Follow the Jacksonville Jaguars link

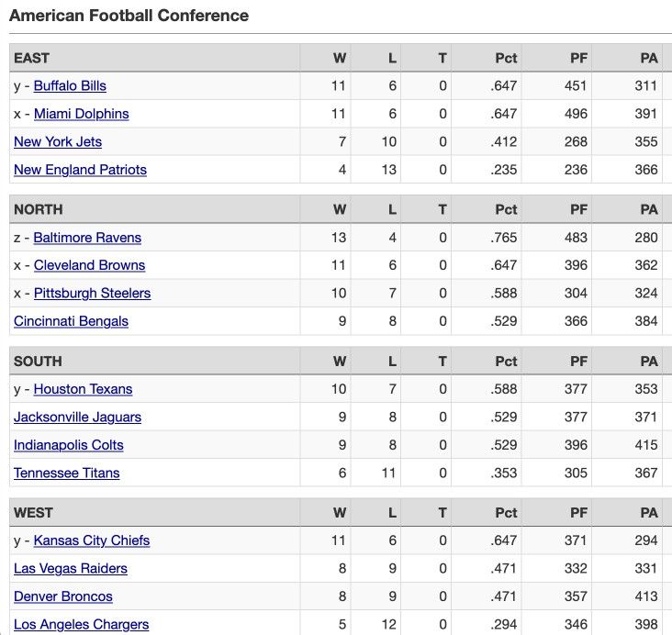77,417
